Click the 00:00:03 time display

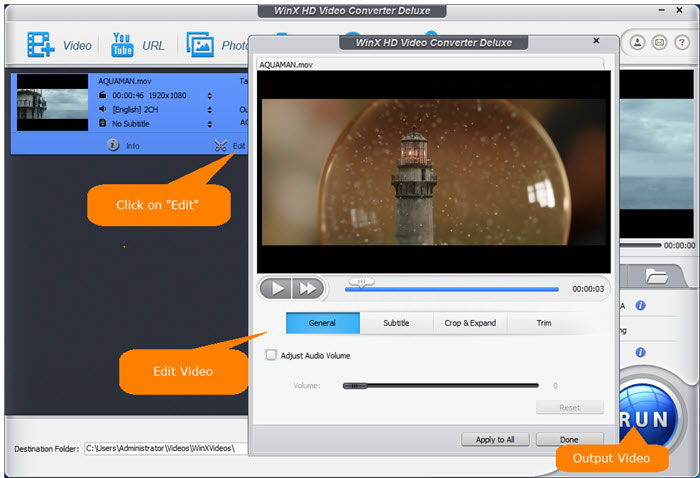click(x=588, y=289)
